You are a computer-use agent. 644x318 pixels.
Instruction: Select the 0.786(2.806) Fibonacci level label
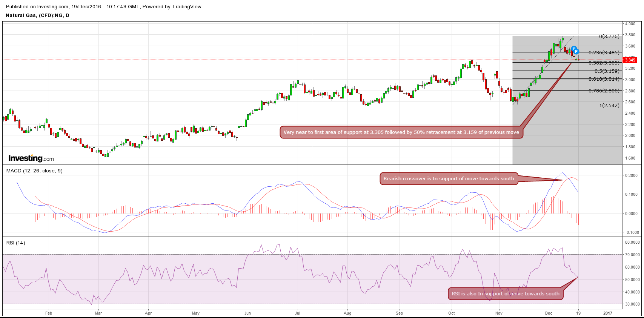(604, 91)
